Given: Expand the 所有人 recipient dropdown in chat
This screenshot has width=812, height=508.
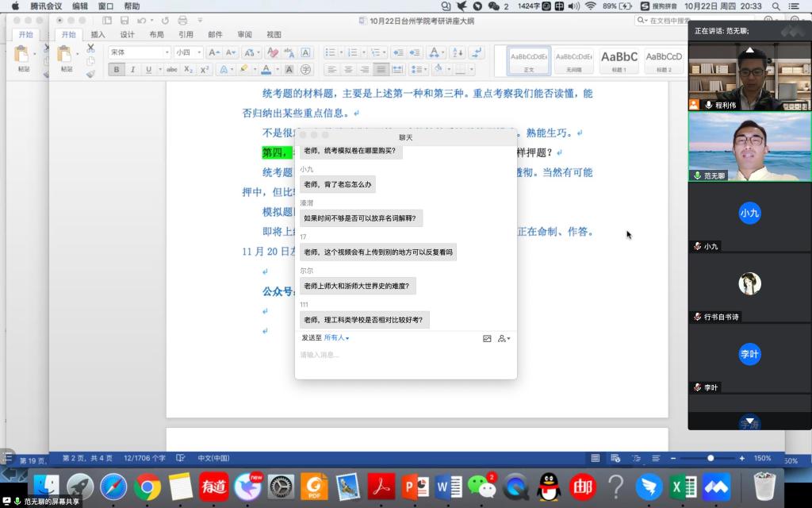Looking at the screenshot, I should click(x=336, y=338).
